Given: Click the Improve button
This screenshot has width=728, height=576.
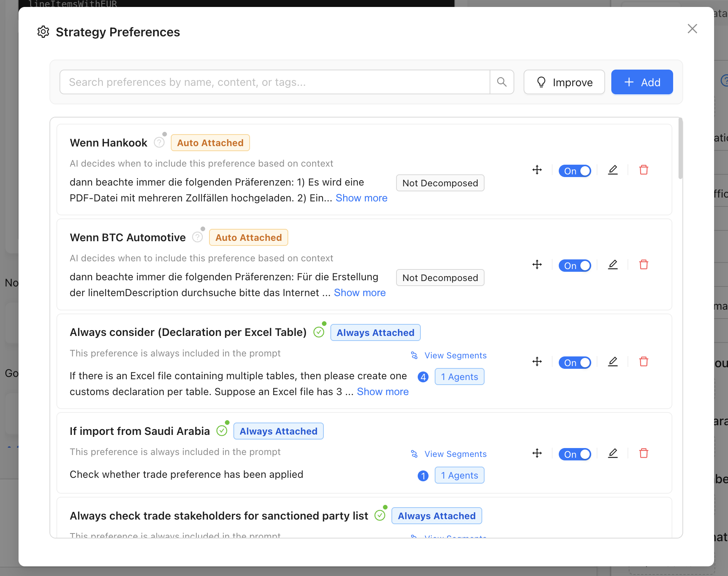Looking at the screenshot, I should tap(564, 82).
